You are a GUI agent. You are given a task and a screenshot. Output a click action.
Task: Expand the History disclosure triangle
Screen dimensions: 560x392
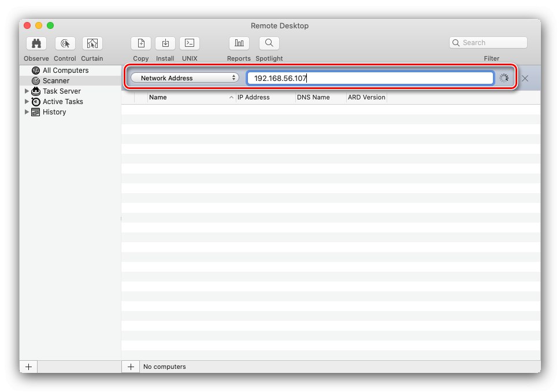(x=27, y=112)
